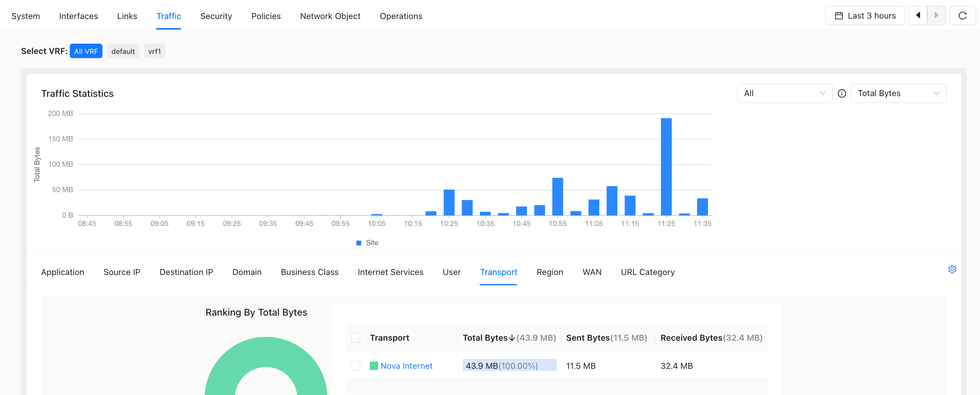Click the refresh icon button
Image resolution: width=980 pixels, height=395 pixels.
[962, 16]
